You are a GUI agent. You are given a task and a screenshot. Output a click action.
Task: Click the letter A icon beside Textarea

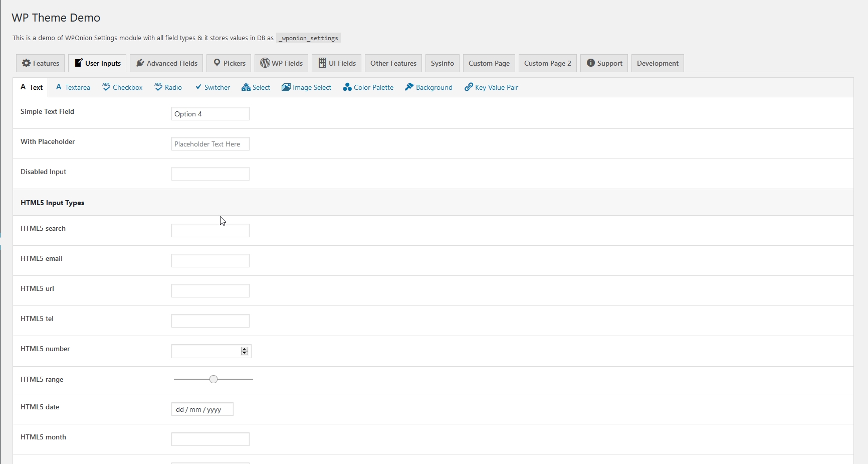point(59,87)
